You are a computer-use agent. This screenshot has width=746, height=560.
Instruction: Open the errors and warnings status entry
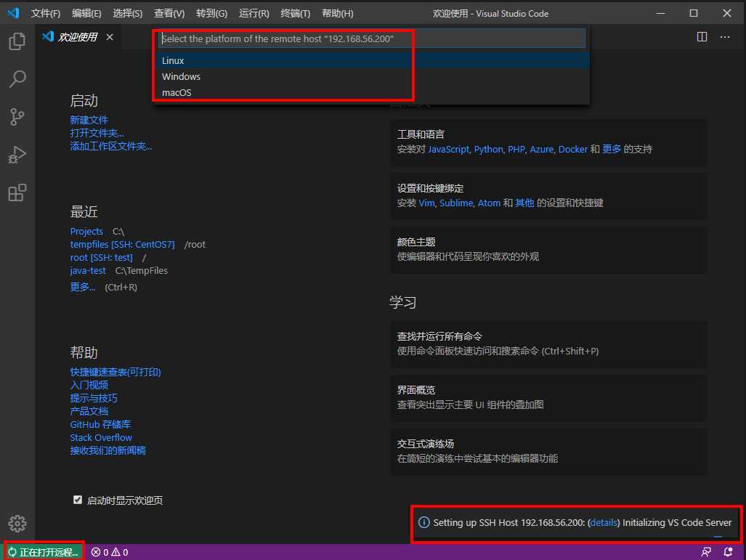pos(110,552)
